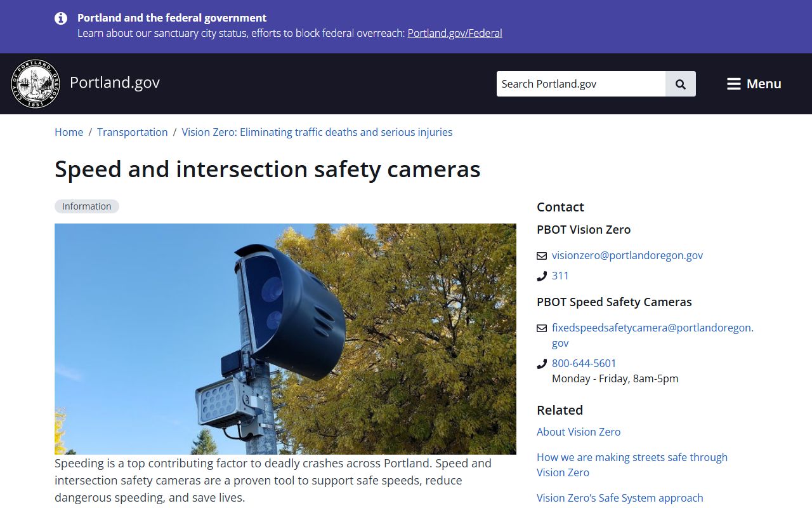Screen dimensions: 812x508
Task: Click the paragraph starting with Speeding is a top
Action: pos(273,481)
